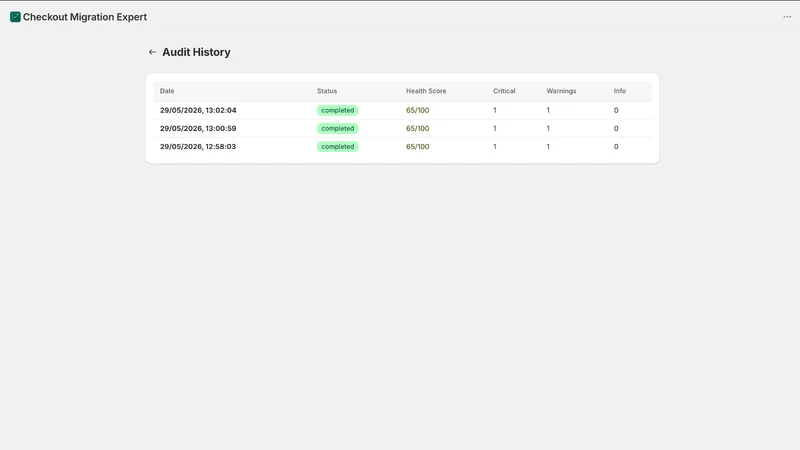Viewport: 800px width, 450px height.
Task: Open the audit dated 29/05/2026, 13:02:04
Action: (198, 110)
